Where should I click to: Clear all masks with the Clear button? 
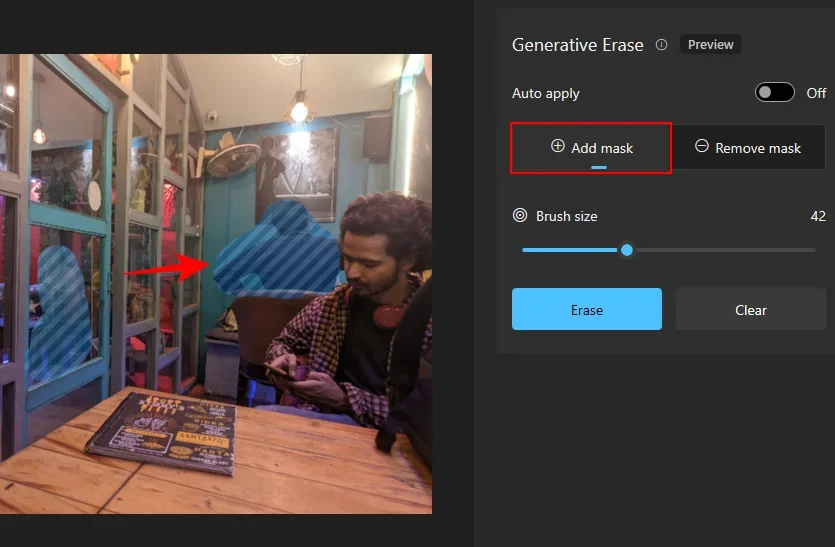[x=750, y=310]
